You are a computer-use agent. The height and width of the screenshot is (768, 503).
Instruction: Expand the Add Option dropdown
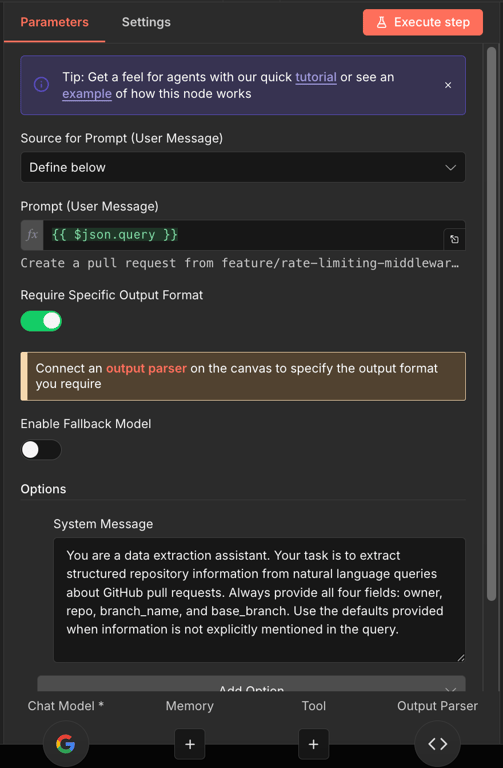tap(251, 684)
